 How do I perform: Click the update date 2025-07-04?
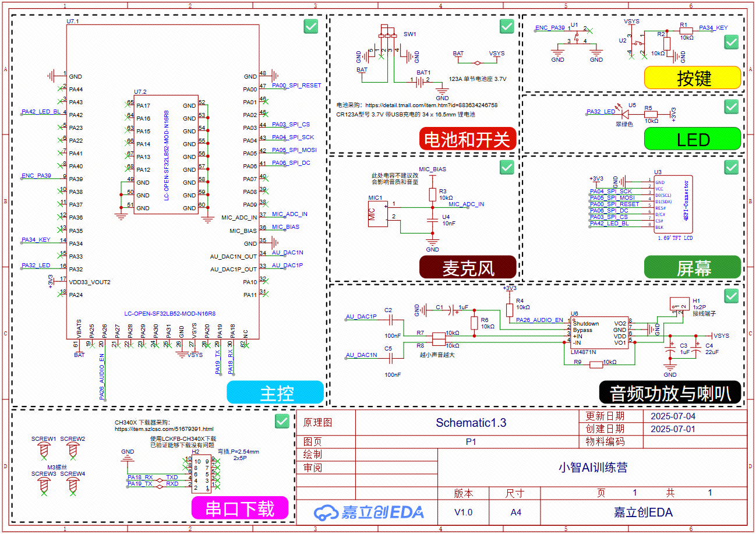point(673,416)
